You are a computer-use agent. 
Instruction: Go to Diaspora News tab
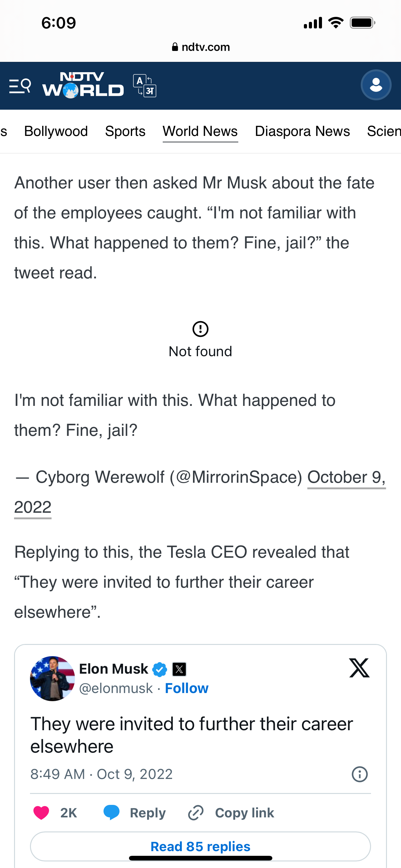[302, 132]
